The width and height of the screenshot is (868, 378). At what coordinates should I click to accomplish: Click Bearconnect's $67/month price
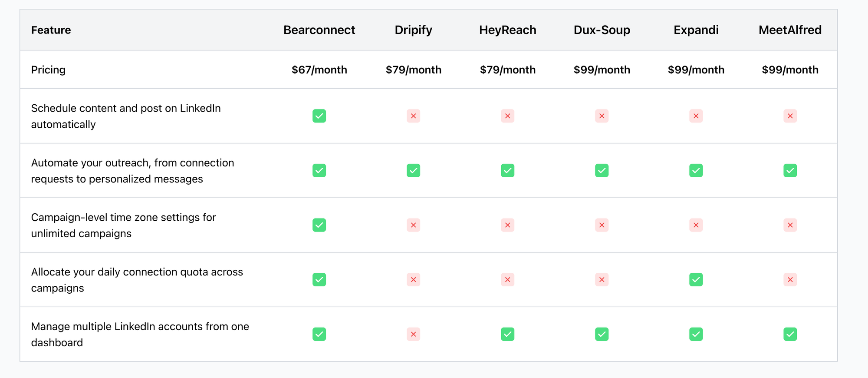point(319,70)
